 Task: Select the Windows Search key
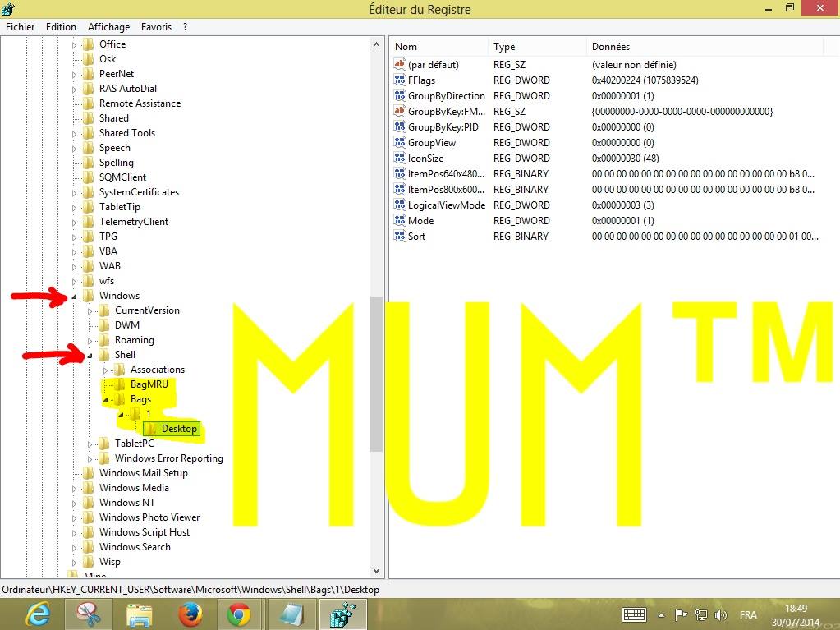click(135, 547)
